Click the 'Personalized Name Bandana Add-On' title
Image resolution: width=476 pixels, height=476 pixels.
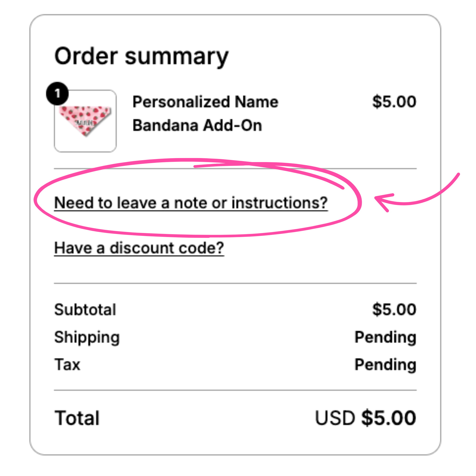[205, 114]
